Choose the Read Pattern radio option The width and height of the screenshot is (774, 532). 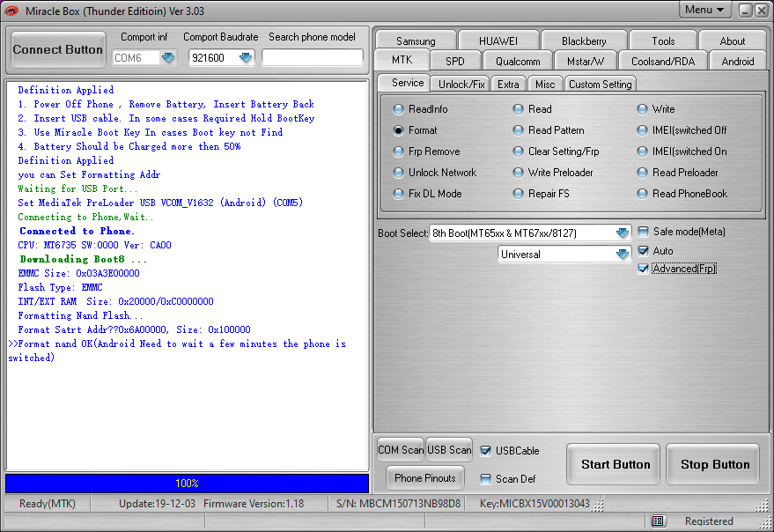point(518,130)
